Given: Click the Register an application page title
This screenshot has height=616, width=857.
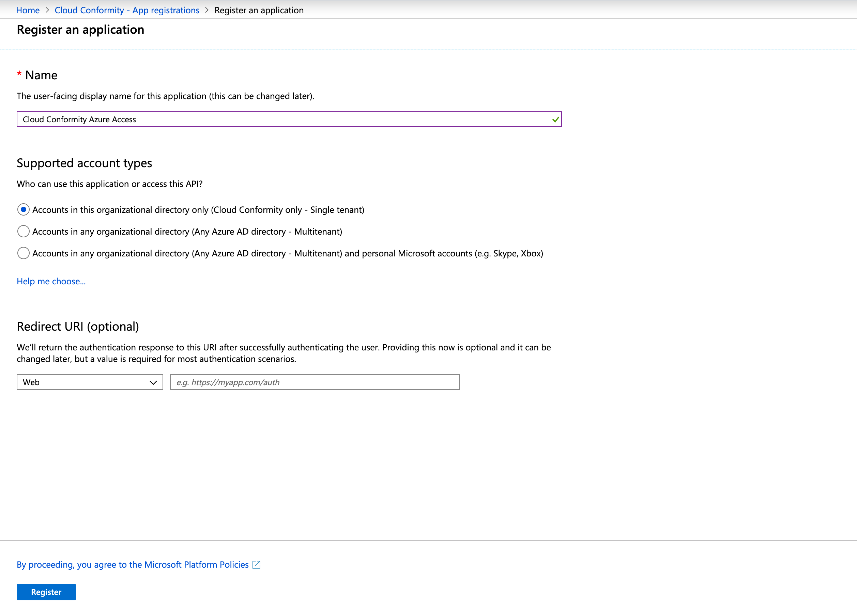Looking at the screenshot, I should [80, 30].
